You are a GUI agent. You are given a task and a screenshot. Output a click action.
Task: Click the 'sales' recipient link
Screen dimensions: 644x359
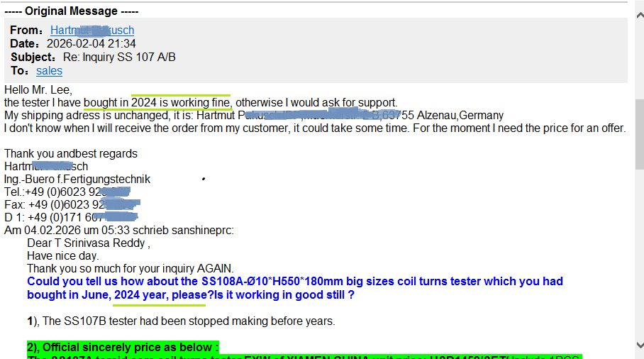point(49,71)
